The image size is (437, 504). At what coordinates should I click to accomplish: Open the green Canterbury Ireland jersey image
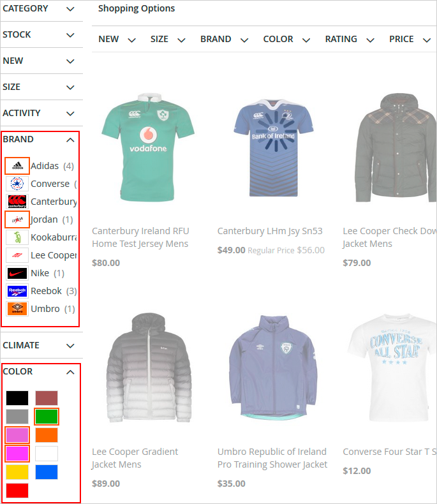[x=148, y=148]
